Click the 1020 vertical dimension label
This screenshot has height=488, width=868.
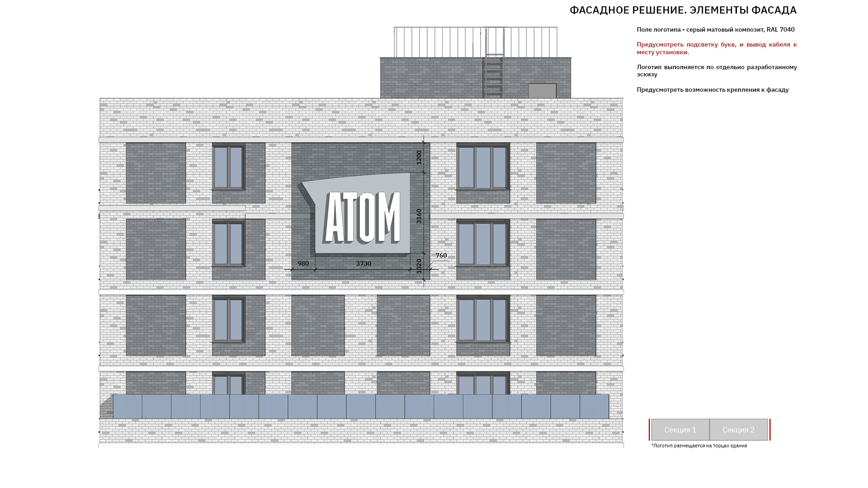419,266
